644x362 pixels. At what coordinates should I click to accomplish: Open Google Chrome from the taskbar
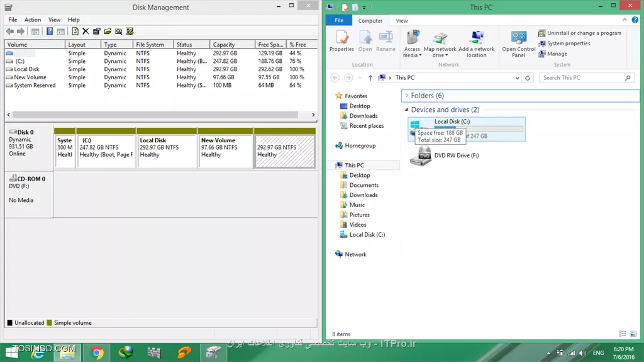(x=97, y=353)
